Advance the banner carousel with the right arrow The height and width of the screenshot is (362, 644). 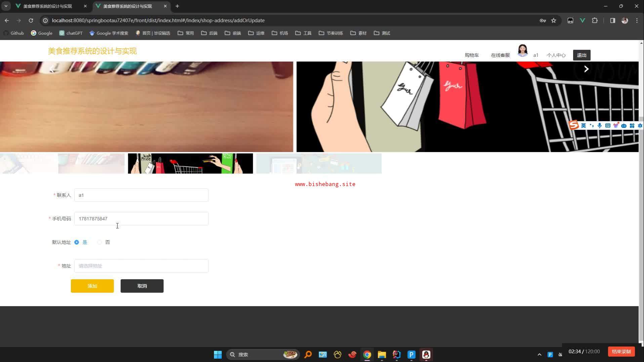[586, 69]
